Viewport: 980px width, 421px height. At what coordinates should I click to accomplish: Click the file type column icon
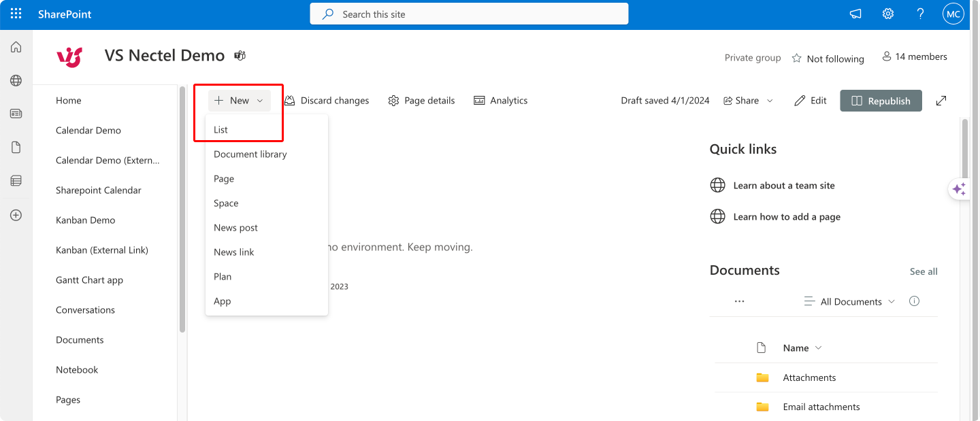point(762,348)
